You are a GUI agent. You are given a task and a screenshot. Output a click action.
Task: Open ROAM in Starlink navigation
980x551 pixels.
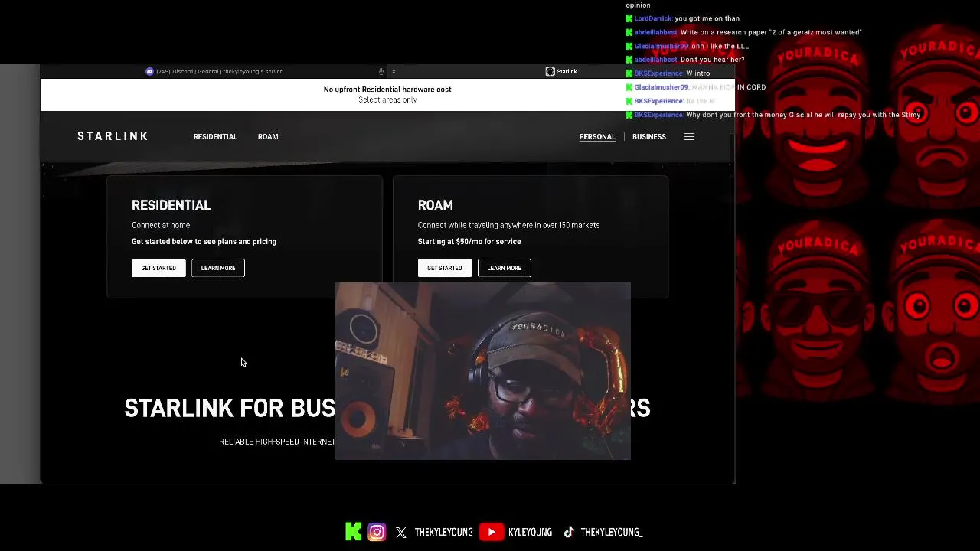(x=268, y=137)
